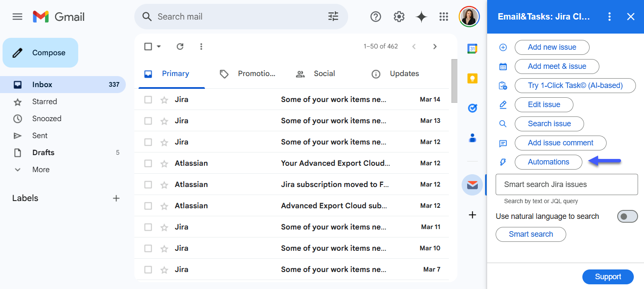Click the Gemini sparkle icon

click(x=421, y=17)
